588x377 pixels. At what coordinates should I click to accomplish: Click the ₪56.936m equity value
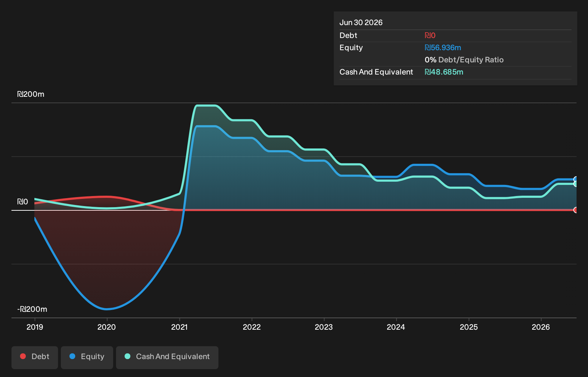[x=443, y=48]
